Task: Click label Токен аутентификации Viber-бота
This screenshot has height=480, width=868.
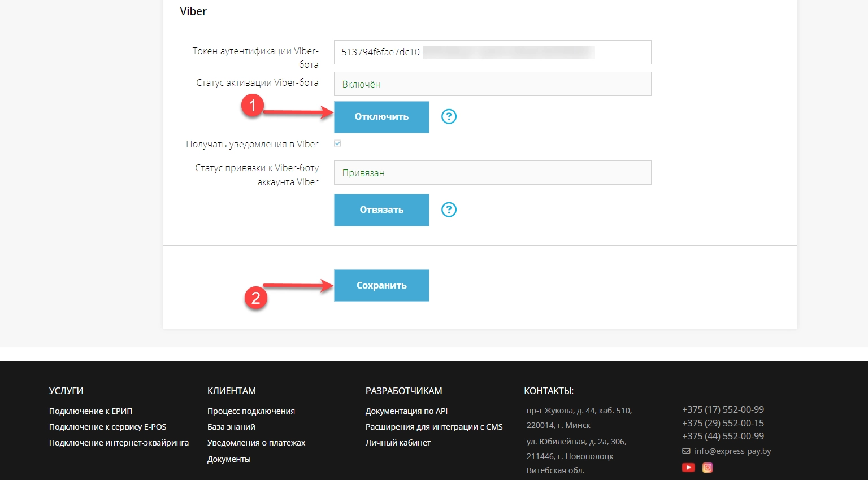Action: 255,58
